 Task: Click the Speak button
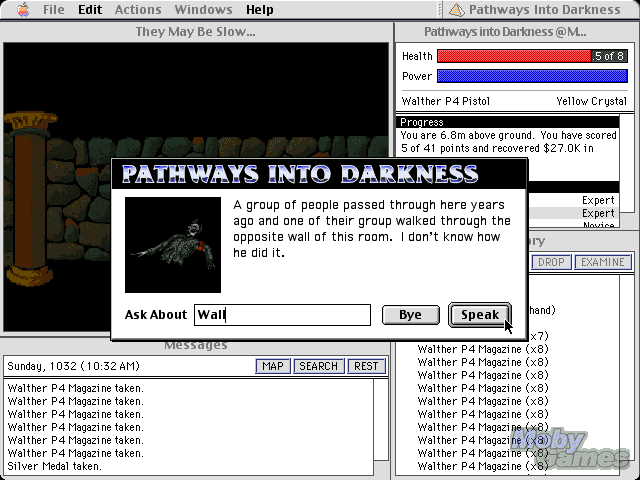(480, 315)
